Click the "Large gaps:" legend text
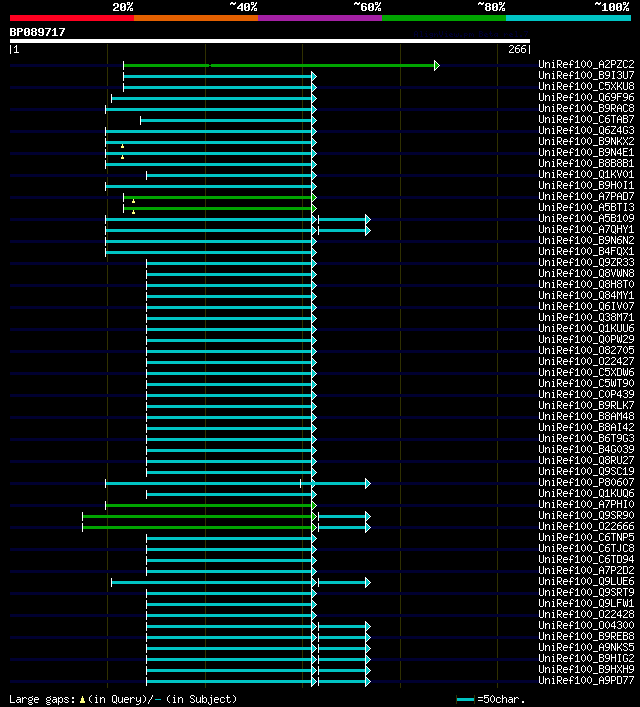 click(42, 699)
